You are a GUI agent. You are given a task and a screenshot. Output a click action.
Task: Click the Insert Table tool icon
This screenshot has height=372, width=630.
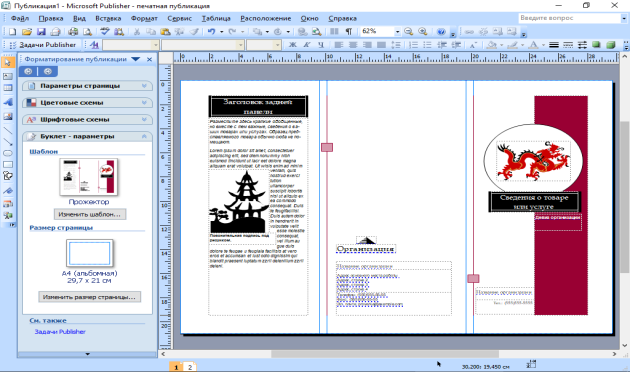[8, 88]
